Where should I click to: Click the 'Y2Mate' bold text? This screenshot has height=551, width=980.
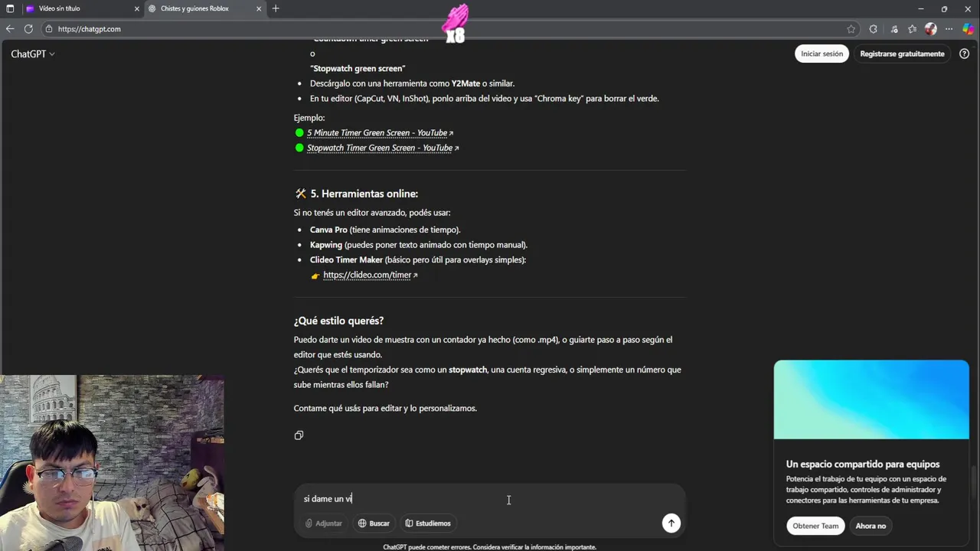[x=465, y=83]
